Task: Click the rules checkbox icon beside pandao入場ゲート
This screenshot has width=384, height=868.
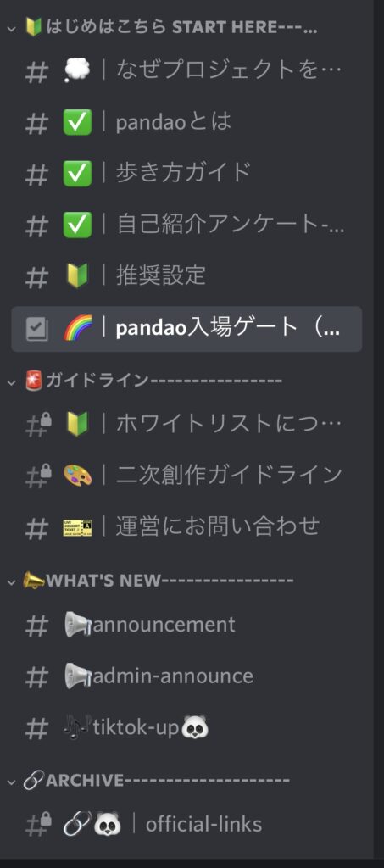Action: click(x=37, y=329)
